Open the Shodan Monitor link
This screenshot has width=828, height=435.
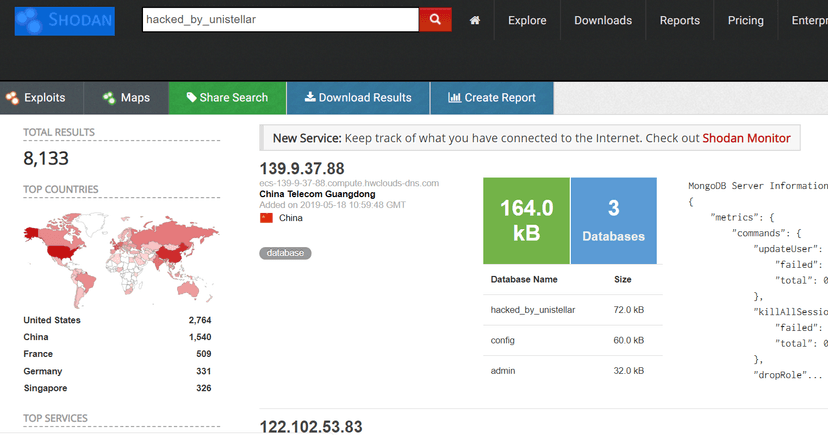pyautogui.click(x=746, y=138)
